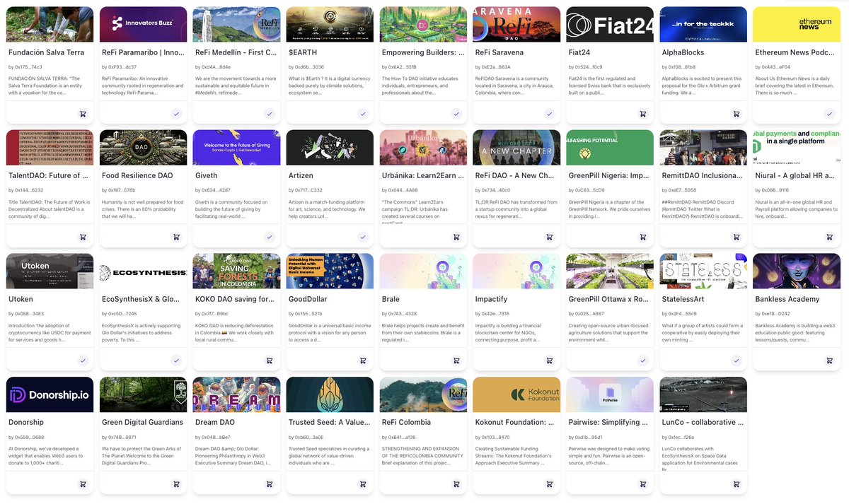Screen dimensions: 849x504
Task: Click the Impactify cart icon
Action: (550, 361)
